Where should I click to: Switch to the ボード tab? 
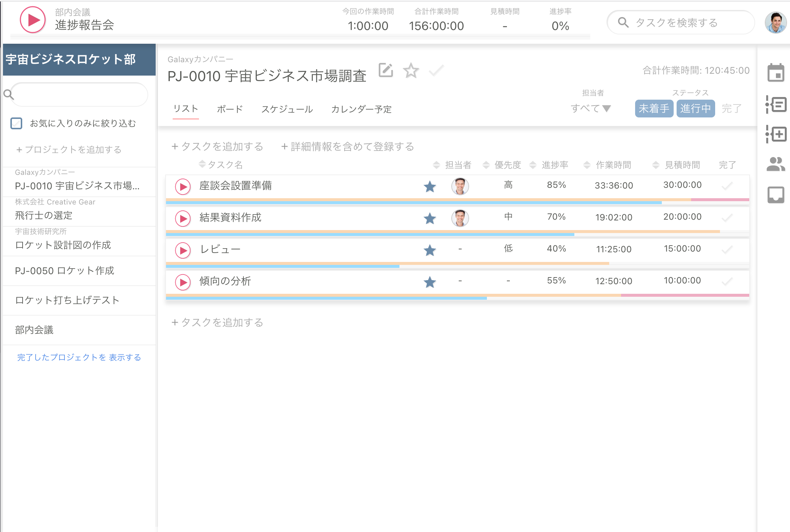coord(230,109)
